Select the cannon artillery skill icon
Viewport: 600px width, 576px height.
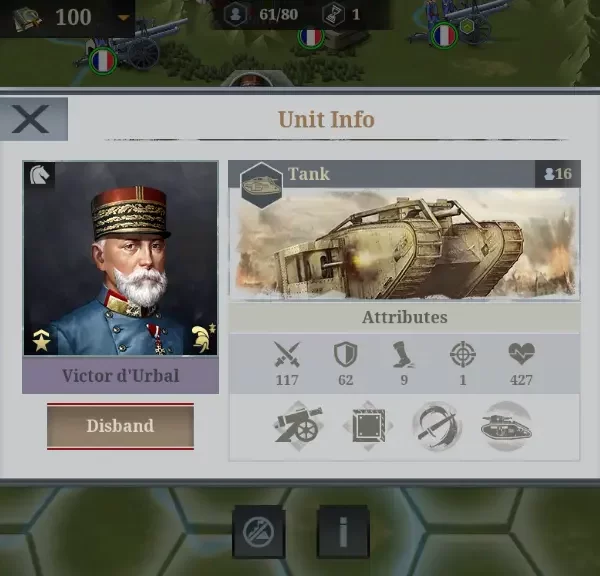(299, 426)
